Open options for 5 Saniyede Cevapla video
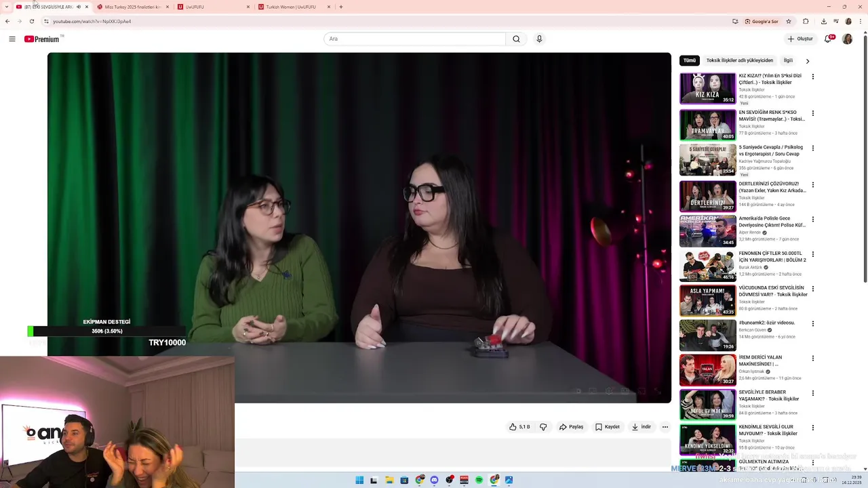The image size is (868, 488). [x=812, y=148]
